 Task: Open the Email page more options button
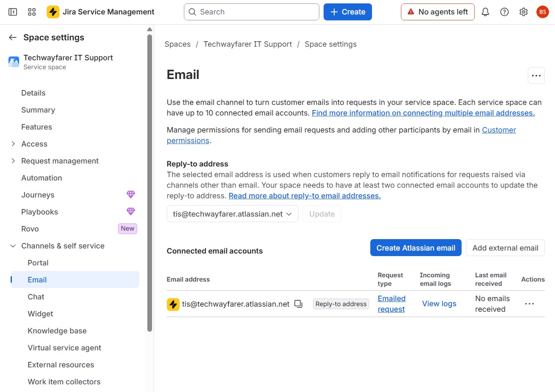(536, 76)
